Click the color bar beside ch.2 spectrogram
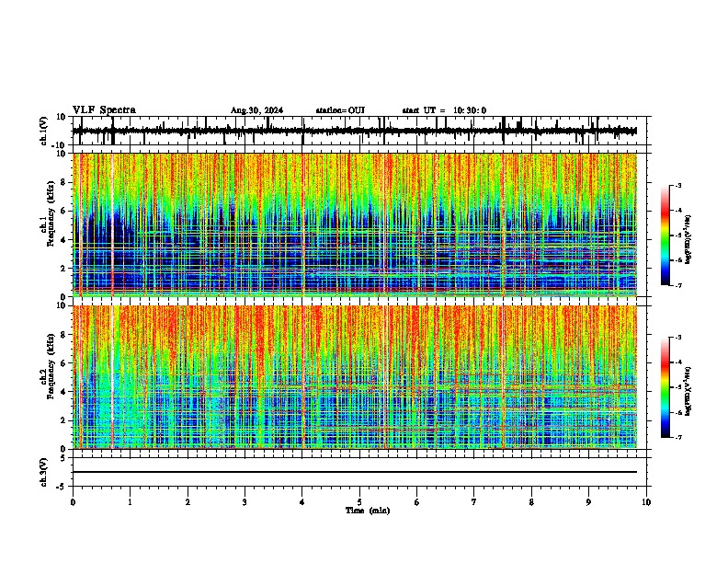Viewport: 728px width, 563px height. coord(665,387)
